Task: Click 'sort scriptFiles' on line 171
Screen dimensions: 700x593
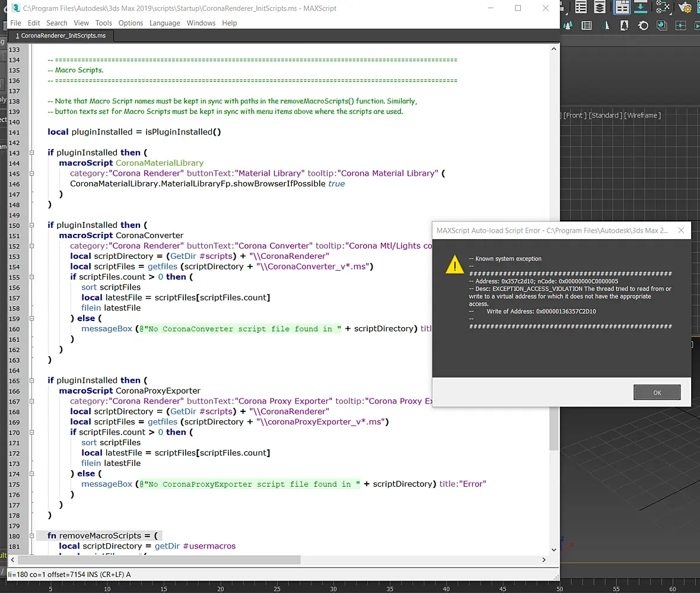Action: pyautogui.click(x=111, y=442)
